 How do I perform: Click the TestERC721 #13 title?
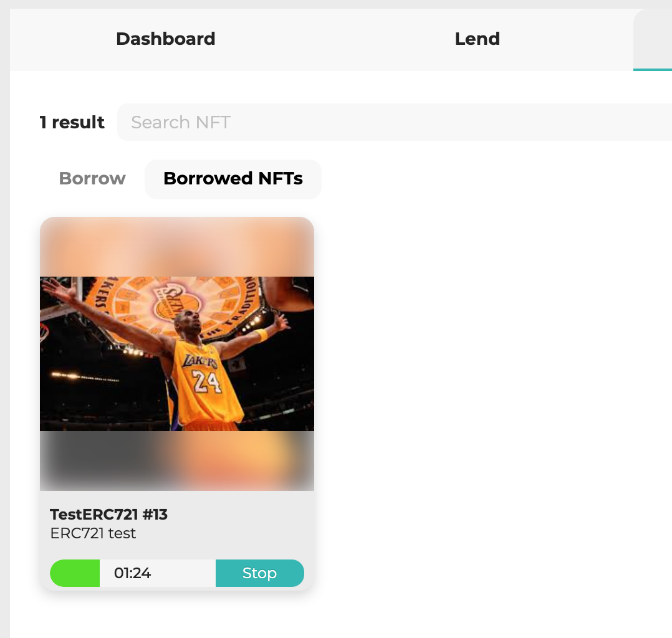tap(109, 514)
